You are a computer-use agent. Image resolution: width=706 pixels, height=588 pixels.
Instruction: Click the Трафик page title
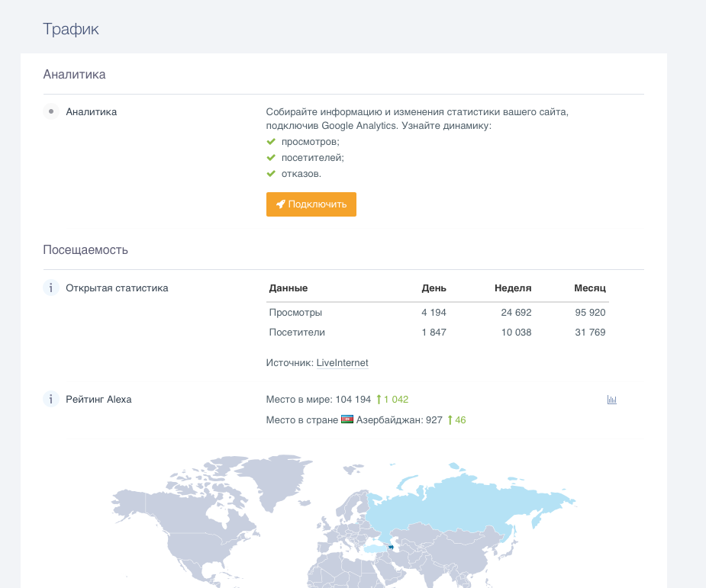point(71,29)
